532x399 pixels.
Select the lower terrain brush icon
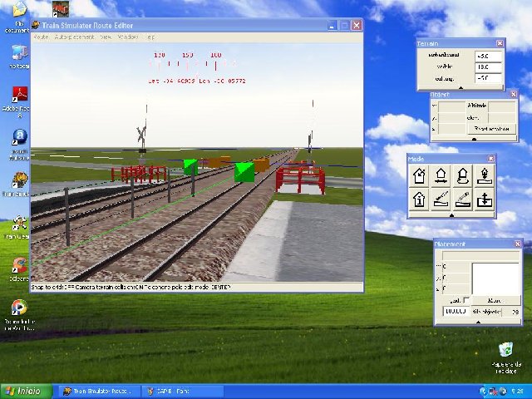coord(463,199)
